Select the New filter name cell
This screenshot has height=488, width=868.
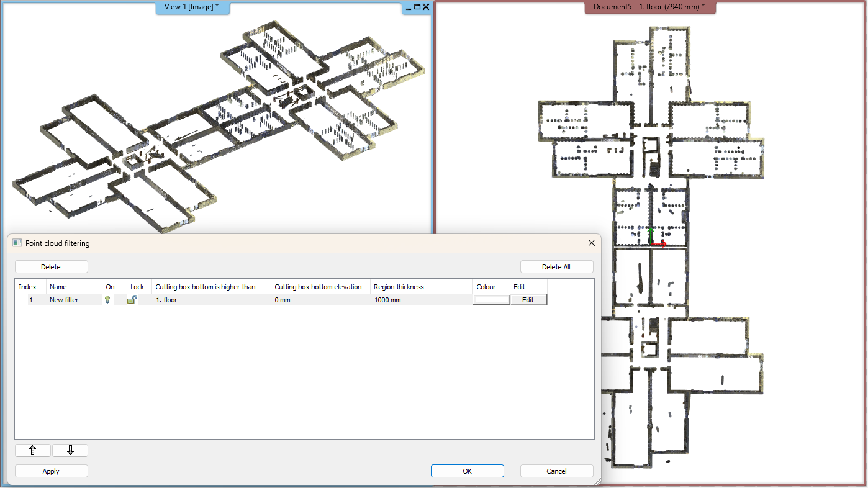pyautogui.click(x=65, y=300)
